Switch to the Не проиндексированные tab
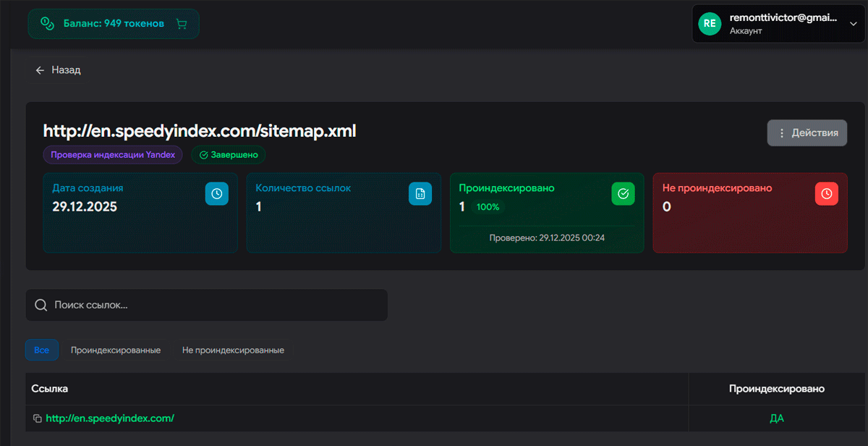868x446 pixels. [x=233, y=350]
